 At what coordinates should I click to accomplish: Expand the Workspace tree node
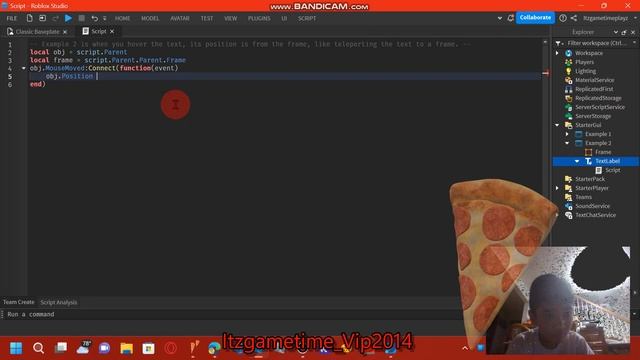[558, 53]
